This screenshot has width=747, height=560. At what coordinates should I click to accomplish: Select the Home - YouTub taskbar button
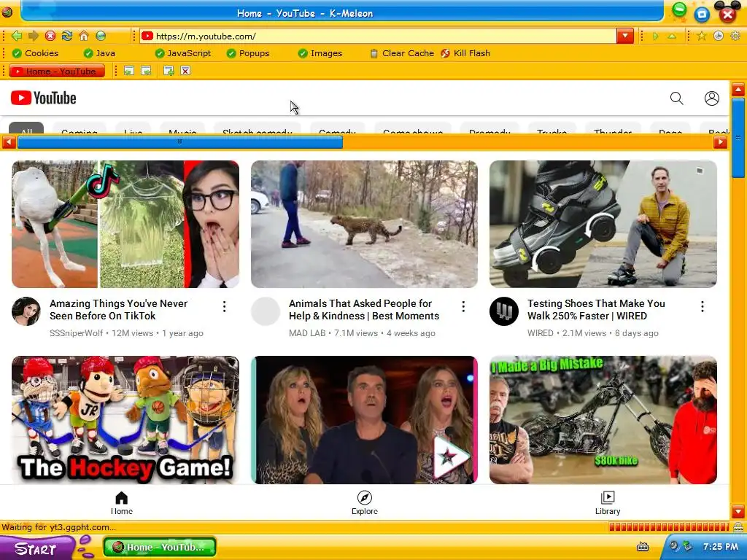(x=160, y=547)
